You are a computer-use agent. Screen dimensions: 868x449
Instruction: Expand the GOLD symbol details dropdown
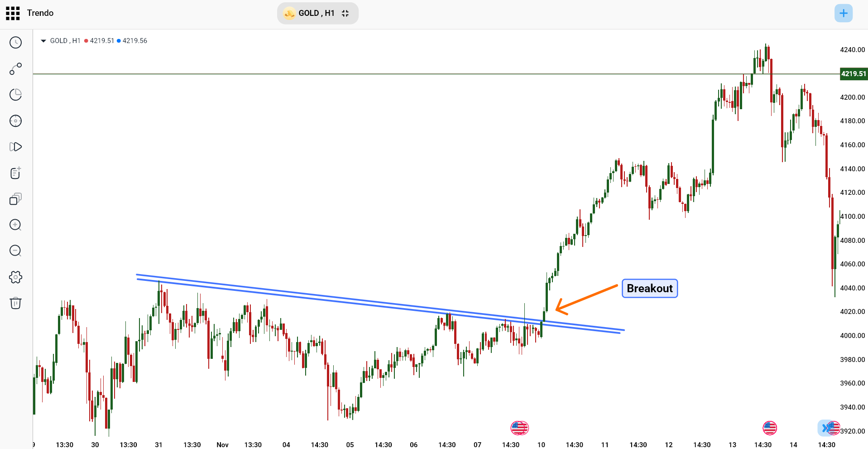tap(43, 40)
